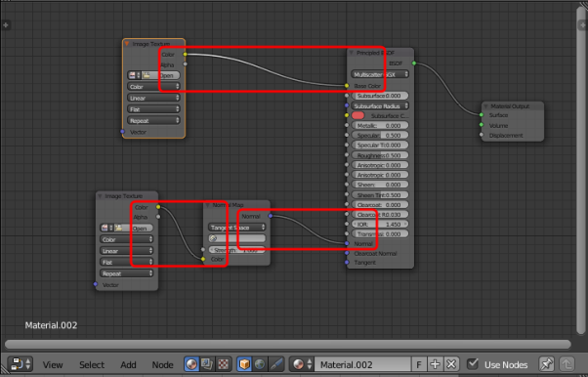Toggle the F fake user button

click(419, 364)
